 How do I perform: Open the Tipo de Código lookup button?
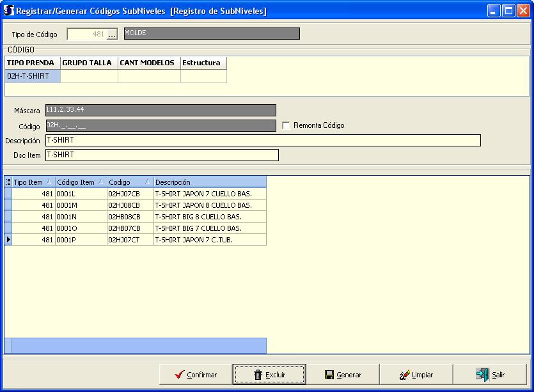112,35
